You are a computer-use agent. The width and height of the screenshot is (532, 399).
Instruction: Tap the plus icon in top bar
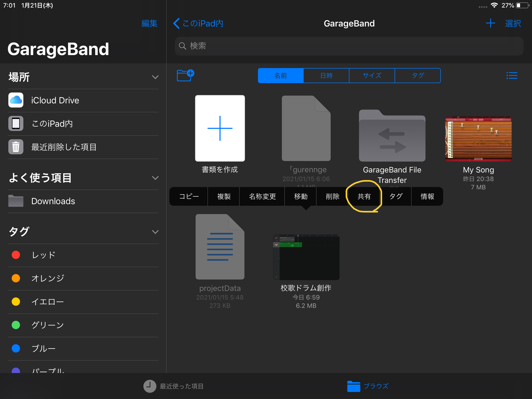(490, 23)
